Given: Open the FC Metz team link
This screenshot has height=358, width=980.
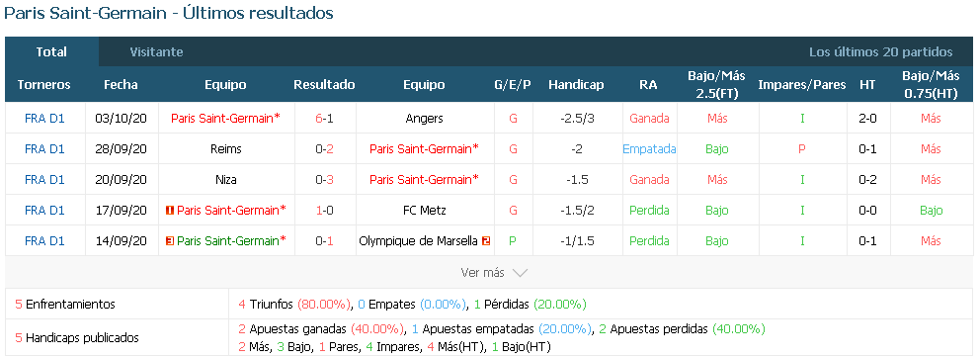Looking at the screenshot, I should pos(425,211).
